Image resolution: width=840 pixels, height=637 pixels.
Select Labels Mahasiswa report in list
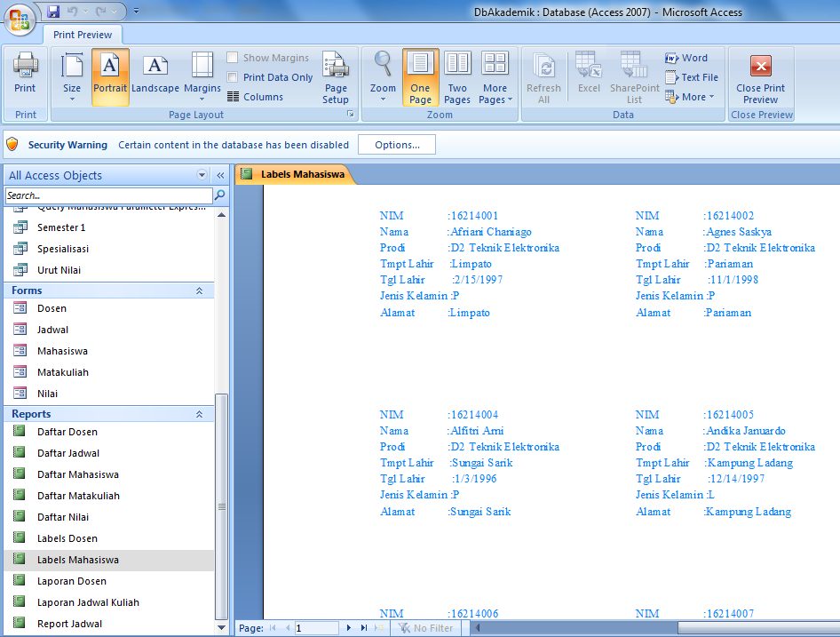pyautogui.click(x=108, y=560)
